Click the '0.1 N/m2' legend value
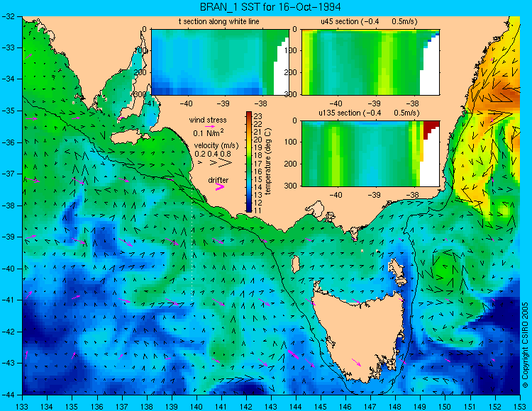Screen dimensions: 532x411 [x=209, y=133]
